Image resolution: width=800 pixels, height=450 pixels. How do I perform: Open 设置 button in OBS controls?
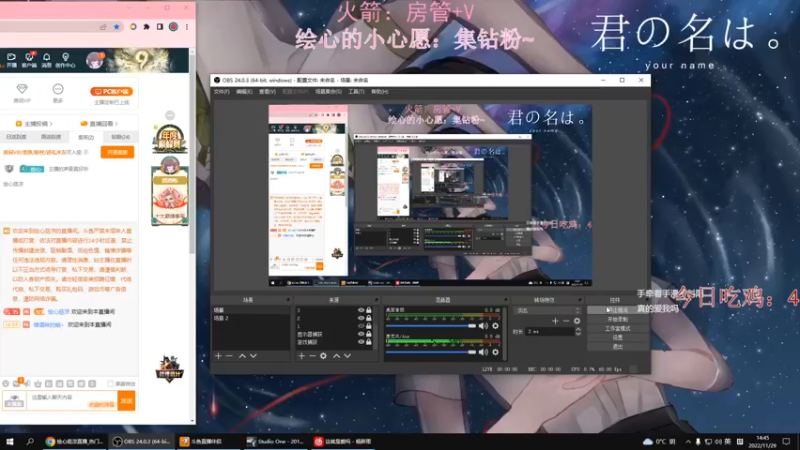pos(617,338)
